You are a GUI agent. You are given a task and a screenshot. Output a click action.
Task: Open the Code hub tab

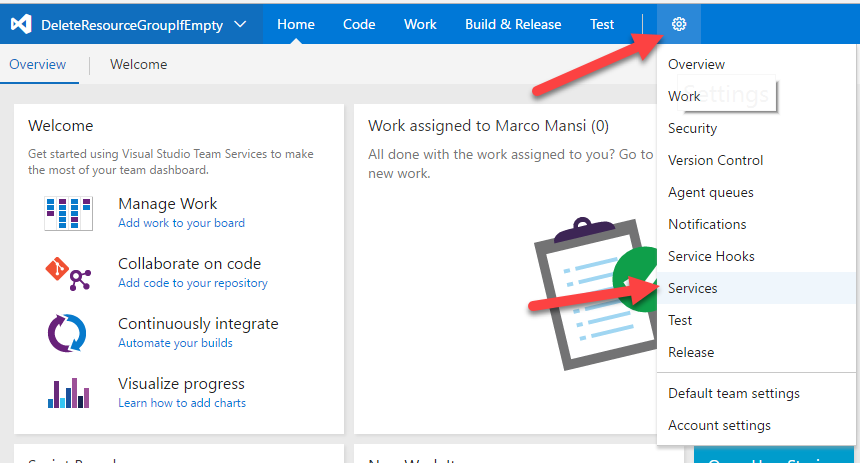click(359, 24)
